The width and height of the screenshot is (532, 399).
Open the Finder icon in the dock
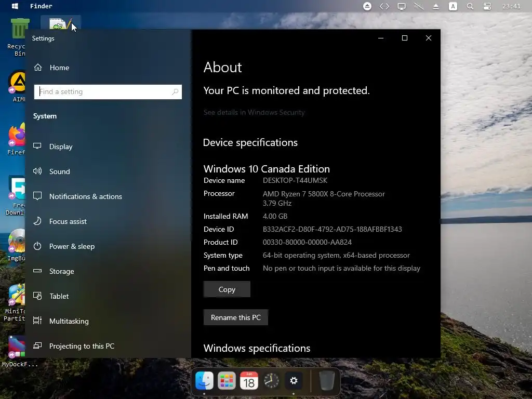click(x=204, y=381)
